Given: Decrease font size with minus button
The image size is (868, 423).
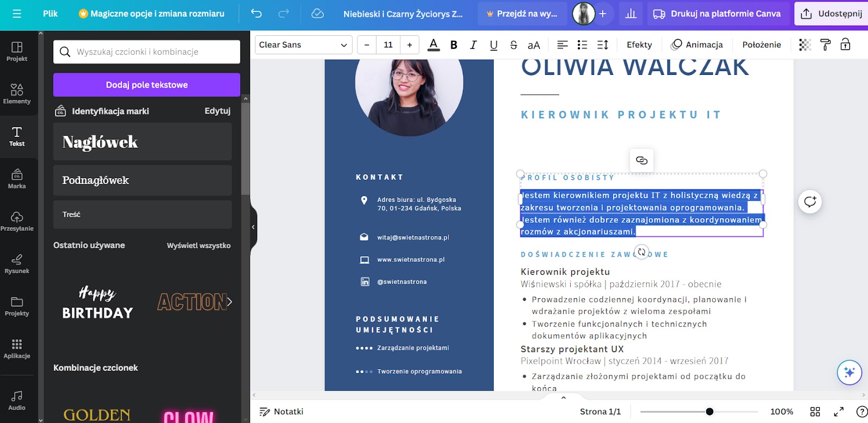Looking at the screenshot, I should pos(367,45).
